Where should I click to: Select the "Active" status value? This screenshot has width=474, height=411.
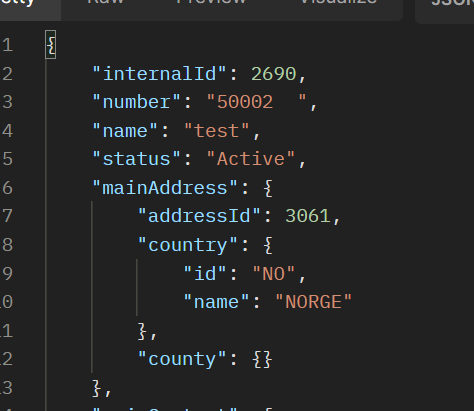pyautogui.click(x=251, y=159)
